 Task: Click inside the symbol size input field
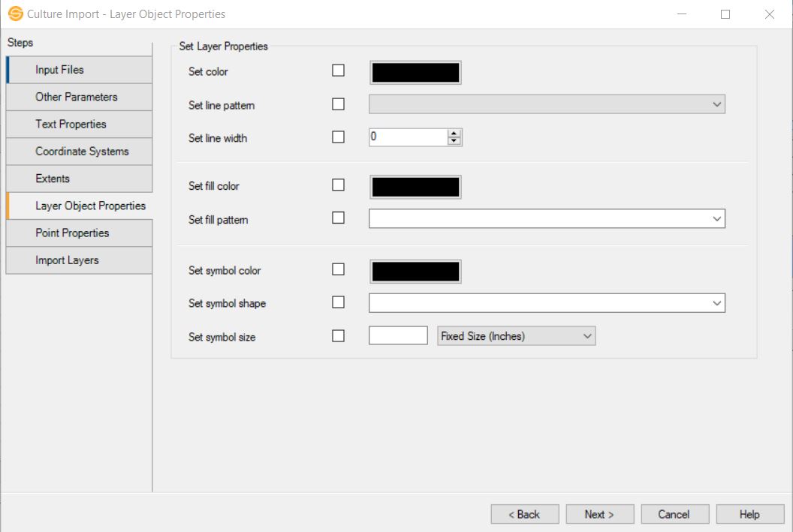click(398, 335)
